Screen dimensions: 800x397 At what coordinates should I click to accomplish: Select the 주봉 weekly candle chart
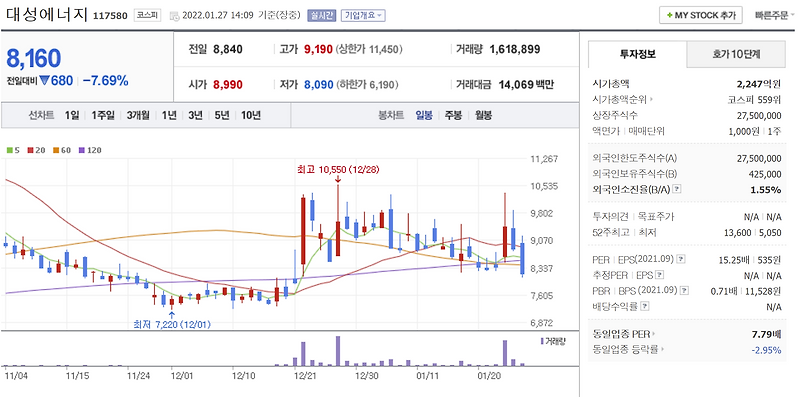[453, 115]
